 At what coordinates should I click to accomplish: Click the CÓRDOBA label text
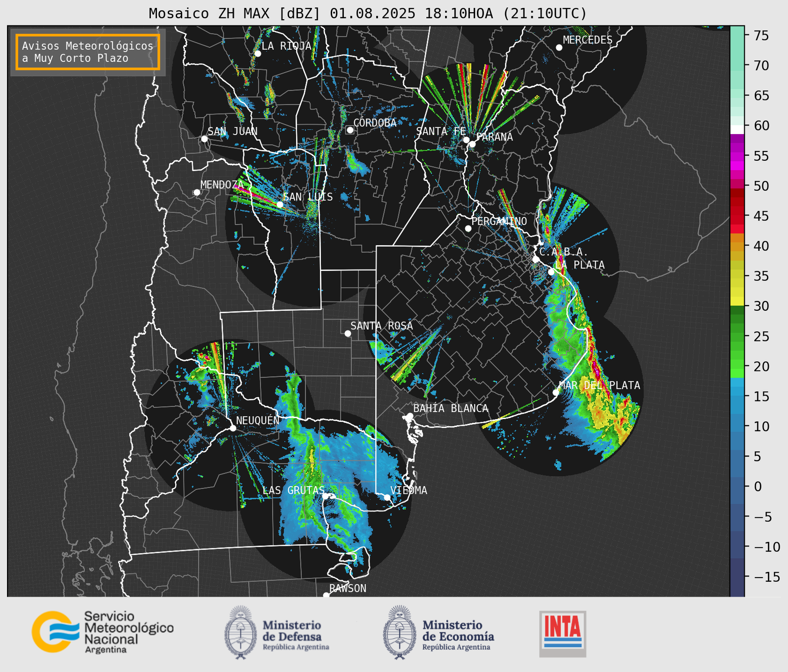click(375, 122)
